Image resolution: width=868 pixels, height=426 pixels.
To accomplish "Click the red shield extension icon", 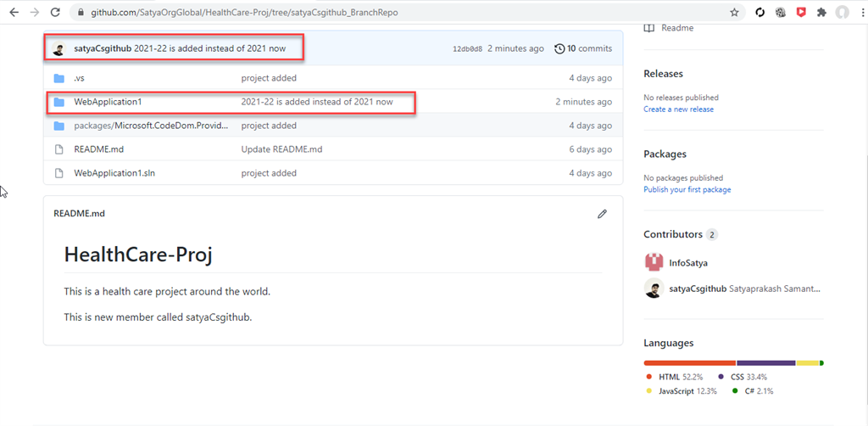I will [801, 12].
